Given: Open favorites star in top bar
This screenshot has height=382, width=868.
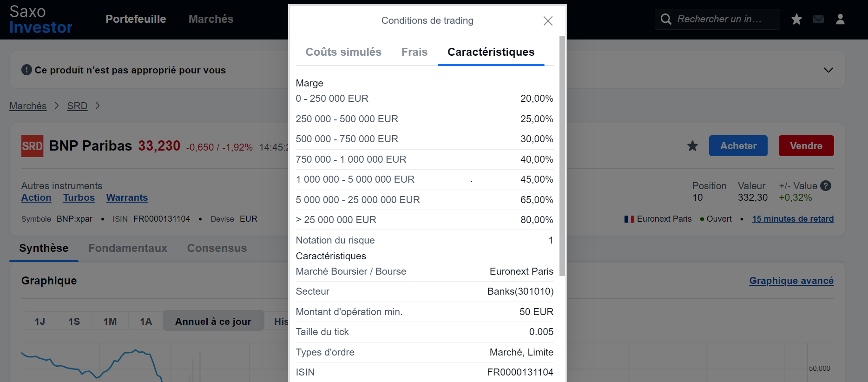Looking at the screenshot, I should (x=796, y=19).
